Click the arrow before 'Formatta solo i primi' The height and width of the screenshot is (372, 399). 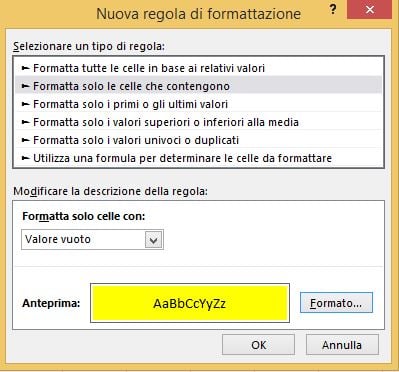coord(26,104)
